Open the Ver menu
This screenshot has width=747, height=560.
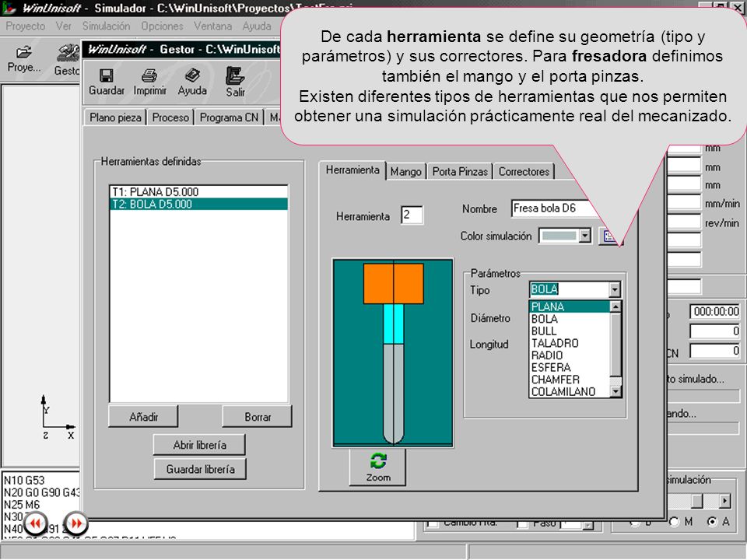[x=63, y=26]
